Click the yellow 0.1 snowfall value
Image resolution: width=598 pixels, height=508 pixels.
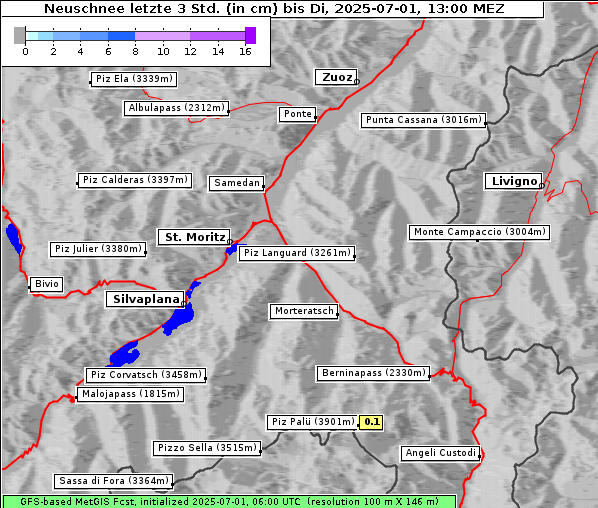point(371,422)
